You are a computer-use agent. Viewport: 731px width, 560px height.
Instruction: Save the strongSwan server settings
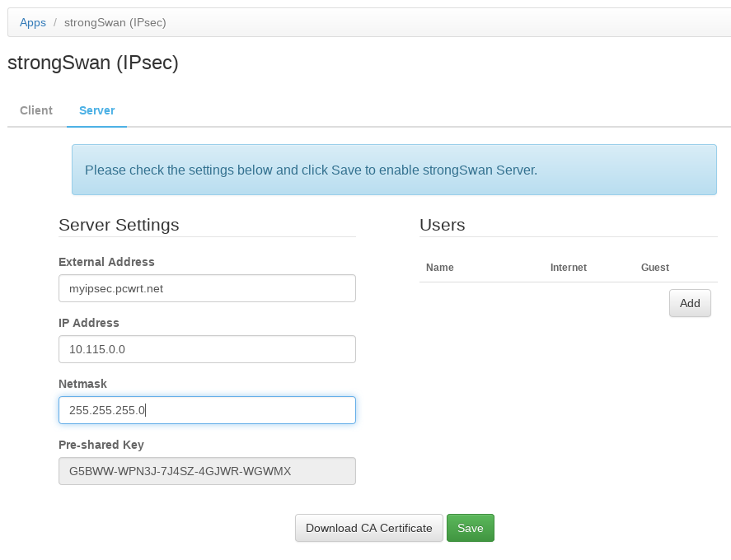[x=470, y=528]
